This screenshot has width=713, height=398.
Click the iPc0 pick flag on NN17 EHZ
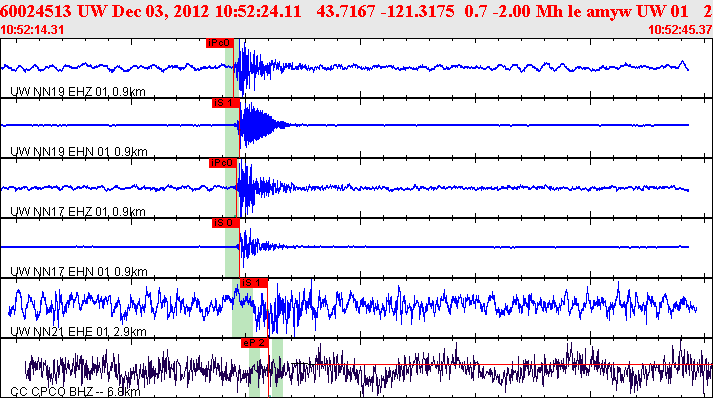223,163
